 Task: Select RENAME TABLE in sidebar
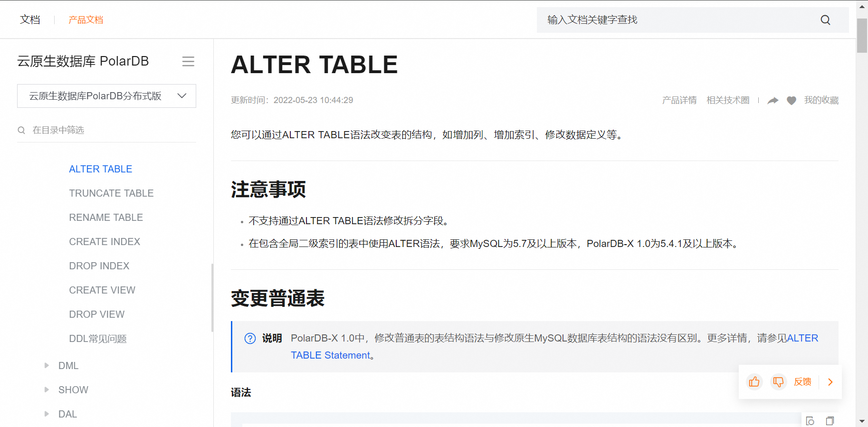point(106,218)
